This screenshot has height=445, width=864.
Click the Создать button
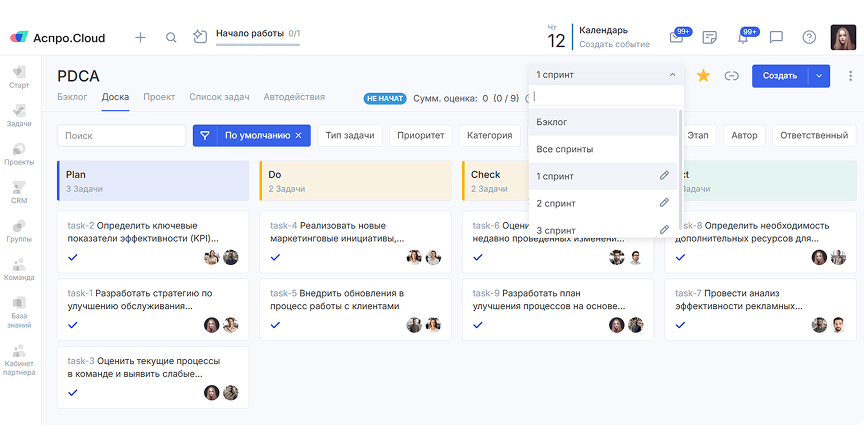point(779,76)
